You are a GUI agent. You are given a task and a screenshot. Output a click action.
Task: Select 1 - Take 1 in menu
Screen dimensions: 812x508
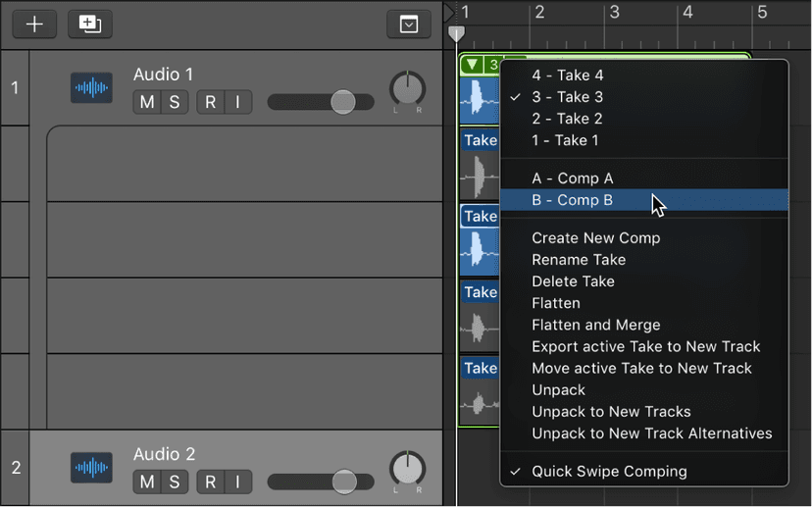644,140
